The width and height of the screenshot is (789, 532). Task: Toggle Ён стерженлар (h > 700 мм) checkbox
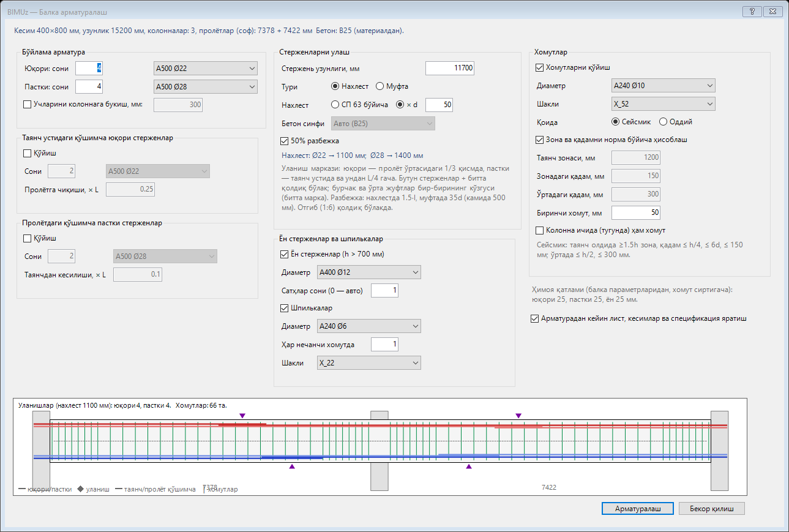285,254
